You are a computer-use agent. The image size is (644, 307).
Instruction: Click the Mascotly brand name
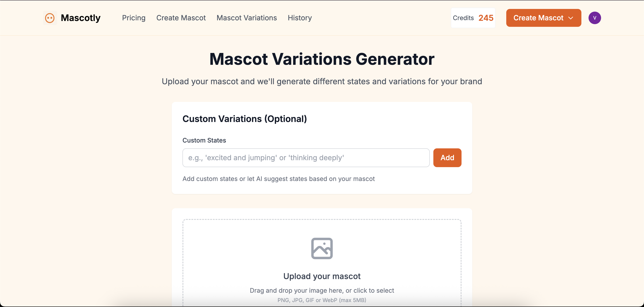[x=80, y=18]
